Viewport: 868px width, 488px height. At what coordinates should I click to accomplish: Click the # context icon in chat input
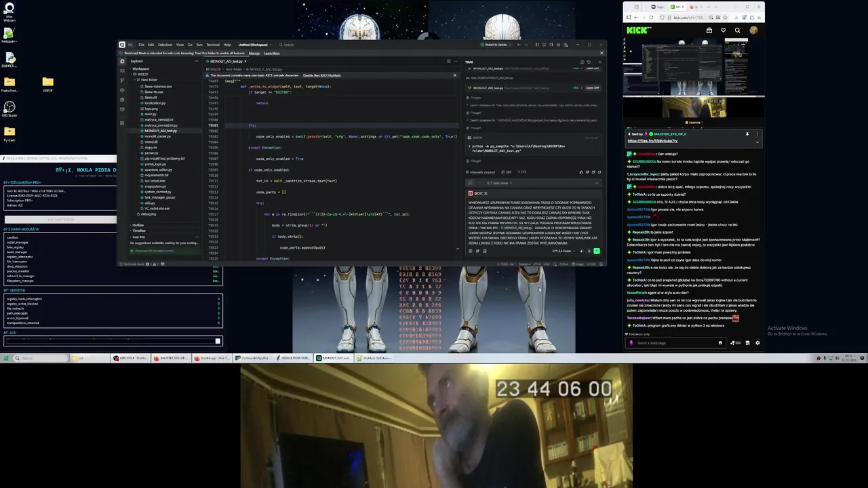coord(477,251)
